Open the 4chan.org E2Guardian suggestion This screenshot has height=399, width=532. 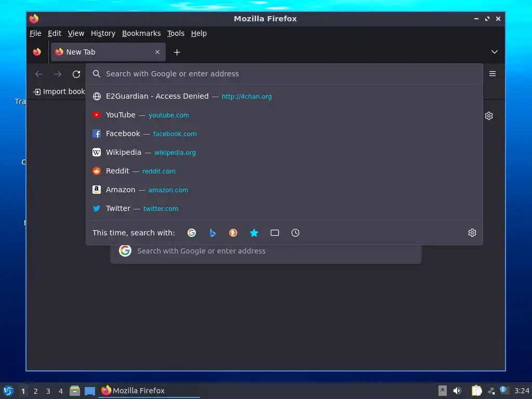click(284, 96)
